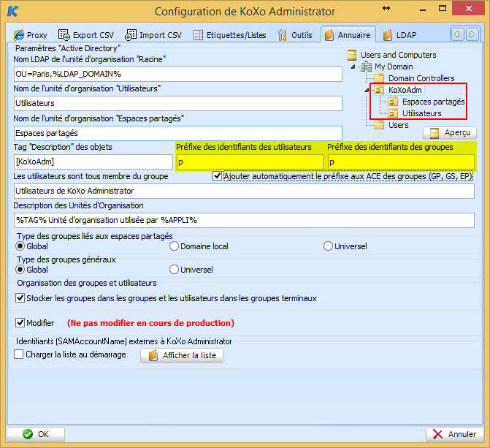This screenshot has width=490, height=448.
Task: Select Domain Controllers in the tree
Action: (421, 78)
